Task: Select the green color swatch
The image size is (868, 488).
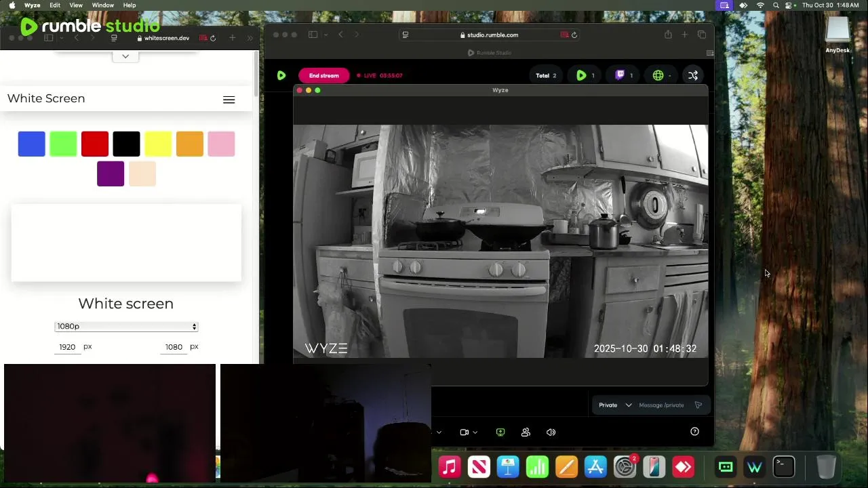Action: tap(63, 144)
